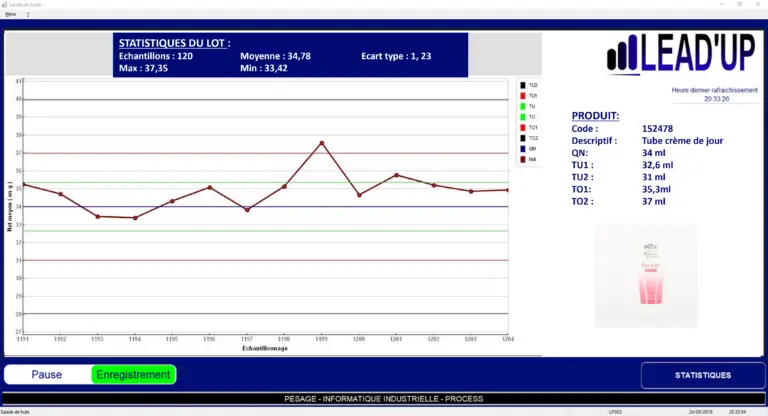
Task: Click the QN blue legend swatch
Action: pos(523,148)
